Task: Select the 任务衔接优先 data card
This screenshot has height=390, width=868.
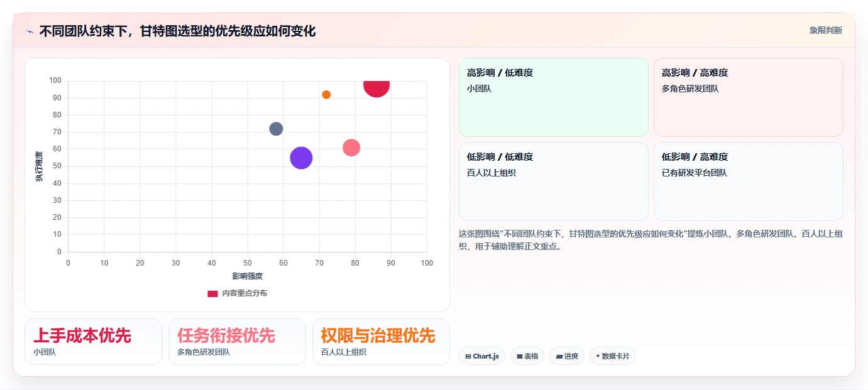Action: 237,342
